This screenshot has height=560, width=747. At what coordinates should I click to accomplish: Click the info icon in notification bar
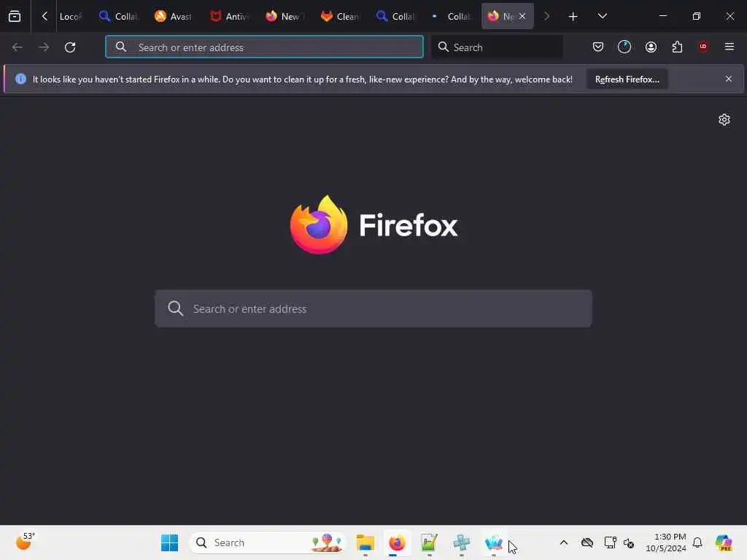[x=20, y=79]
